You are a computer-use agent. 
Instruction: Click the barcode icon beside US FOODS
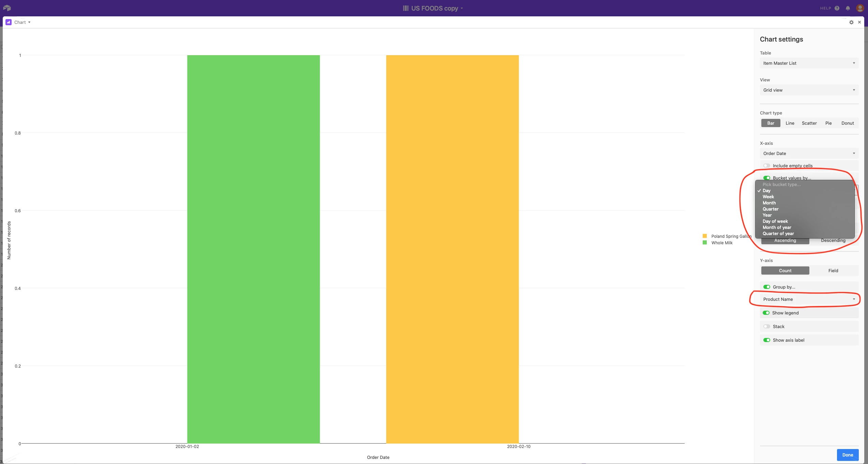406,8
